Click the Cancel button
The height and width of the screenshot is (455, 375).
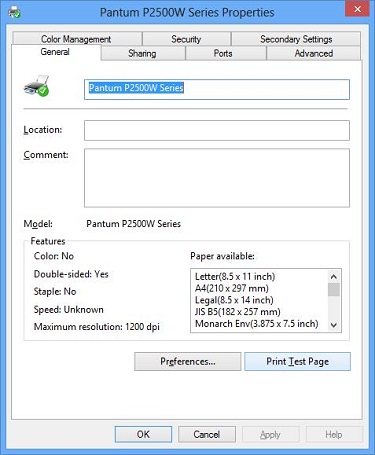[207, 434]
